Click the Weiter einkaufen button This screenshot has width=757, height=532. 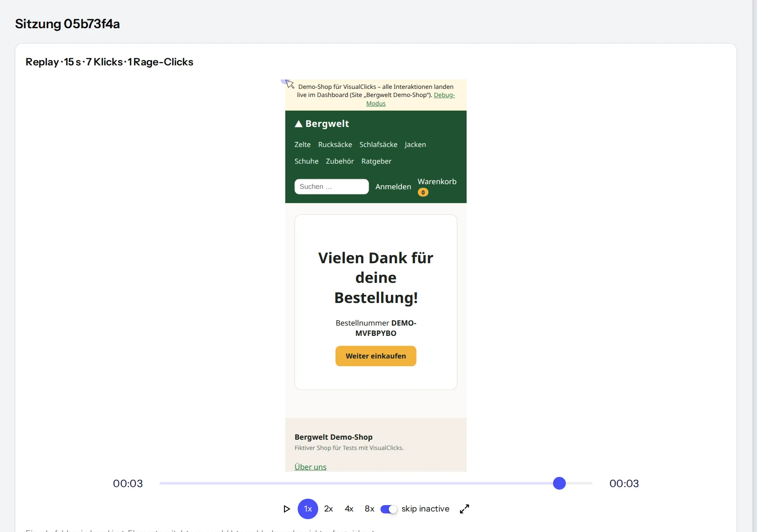[376, 356]
